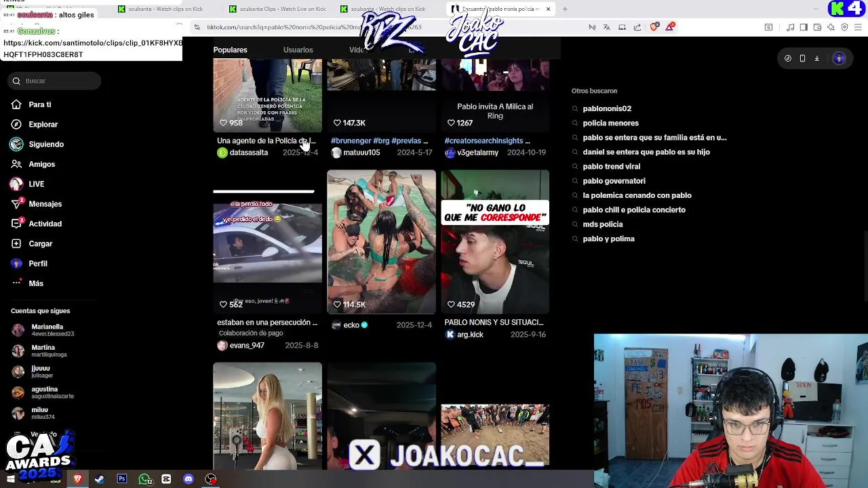Open the LIVE section
The image size is (868, 488).
point(36,184)
